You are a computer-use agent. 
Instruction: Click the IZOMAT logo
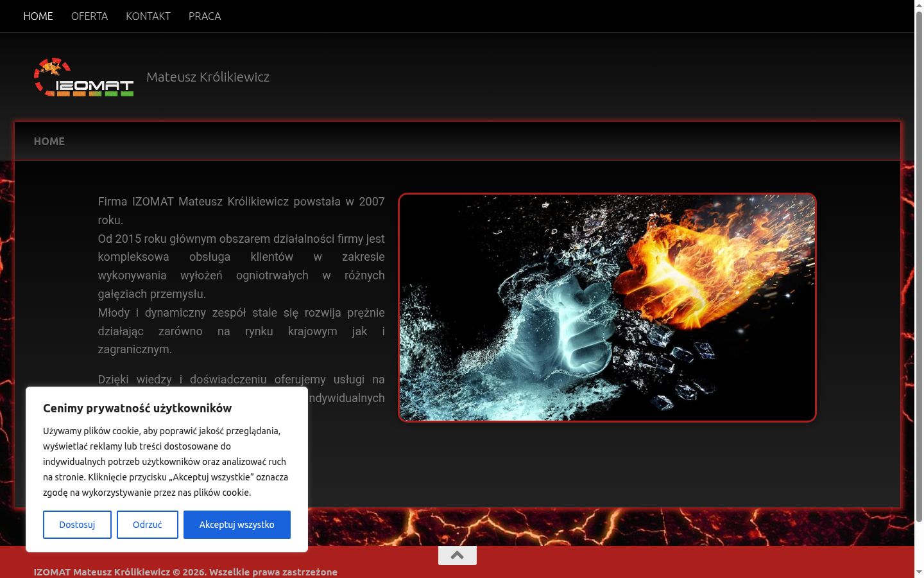[x=83, y=77]
